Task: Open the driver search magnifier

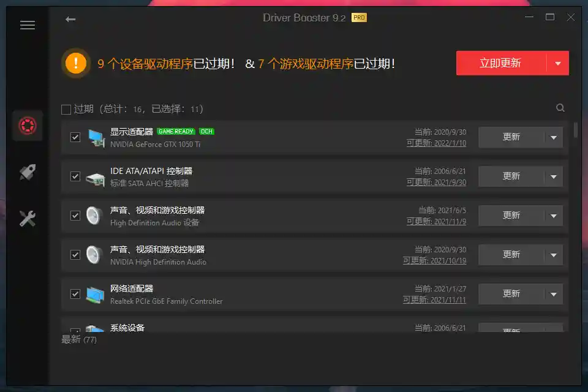Action: [x=560, y=107]
